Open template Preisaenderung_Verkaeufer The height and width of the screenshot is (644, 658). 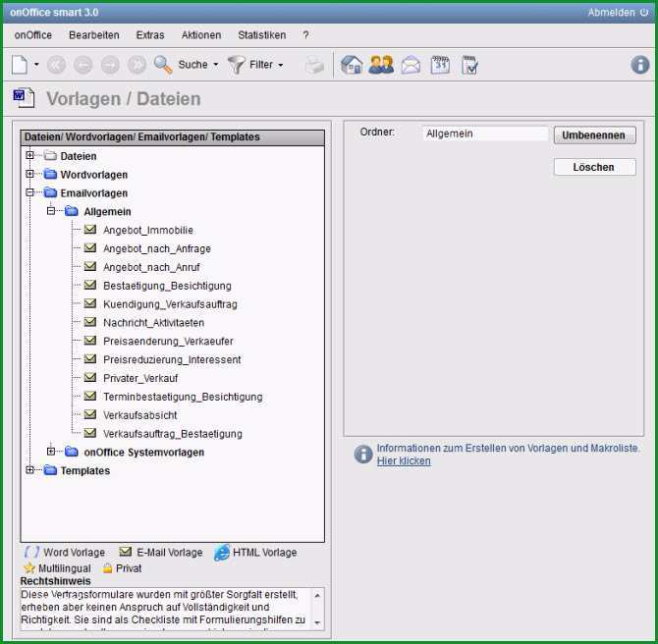(x=168, y=341)
